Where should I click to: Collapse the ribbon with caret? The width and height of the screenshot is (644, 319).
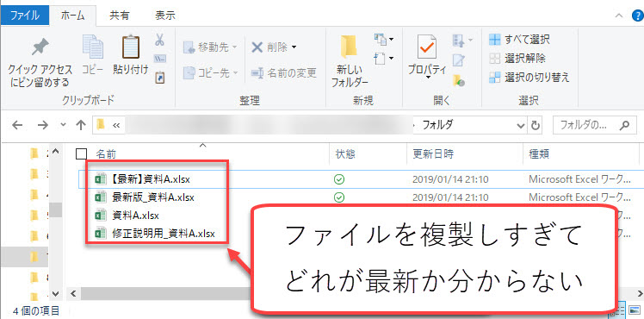(618, 16)
